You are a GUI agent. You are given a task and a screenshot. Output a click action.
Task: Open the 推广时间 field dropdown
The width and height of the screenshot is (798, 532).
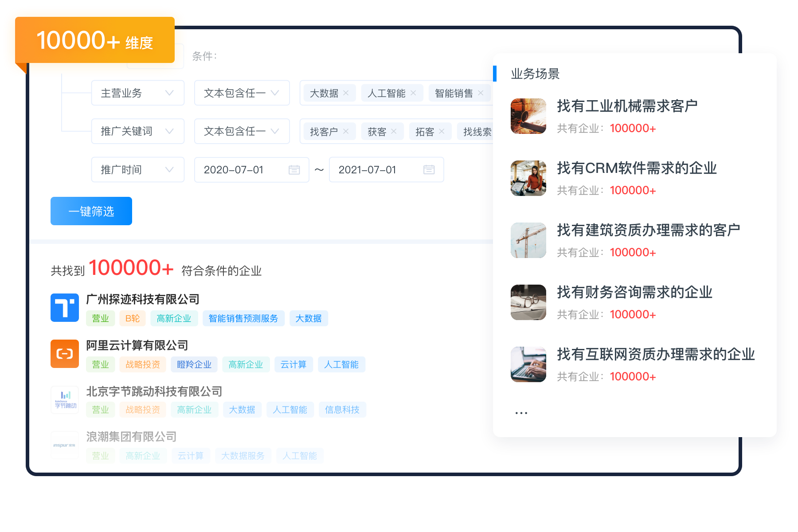pos(138,170)
